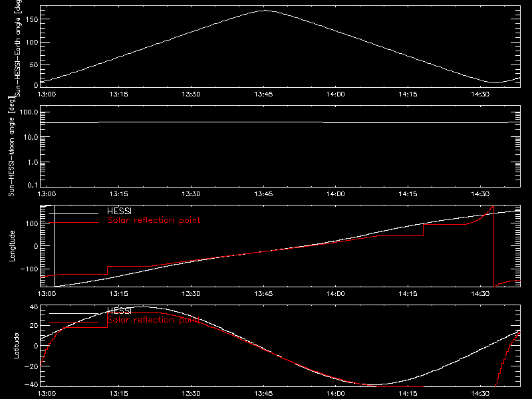Click the 13:00 label under Sun-HESSI-Moon angle plot
This screenshot has height=399, width=532.
[47, 194]
